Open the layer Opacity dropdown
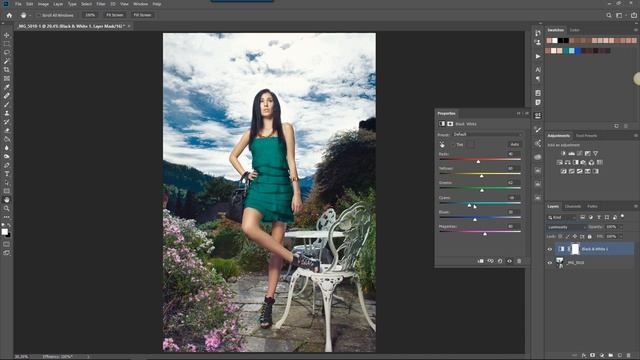 (620, 227)
